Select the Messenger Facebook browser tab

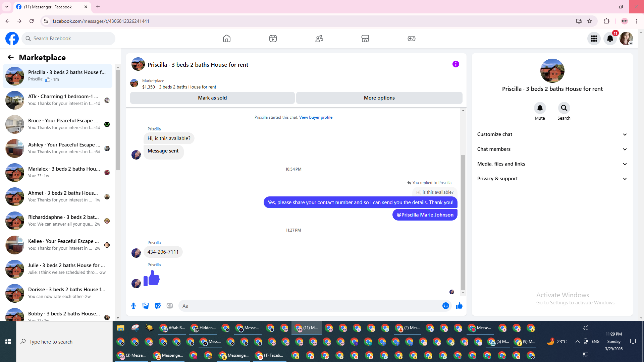pos(52,7)
